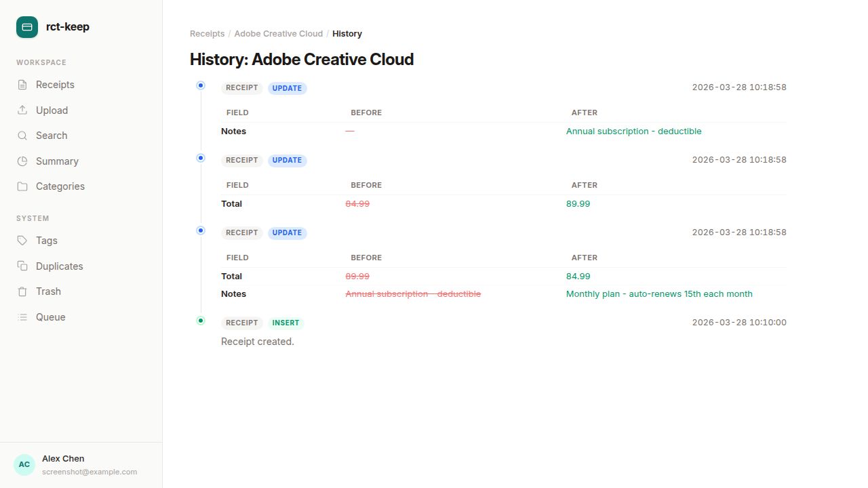This screenshot has width=868, height=488.
Task: Click the Tags icon under System
Action: (23, 240)
